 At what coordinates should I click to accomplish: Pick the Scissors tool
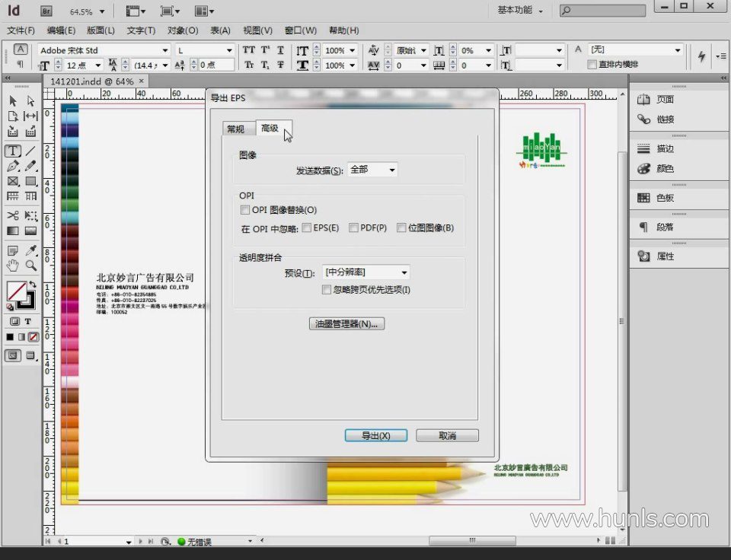coord(13,215)
